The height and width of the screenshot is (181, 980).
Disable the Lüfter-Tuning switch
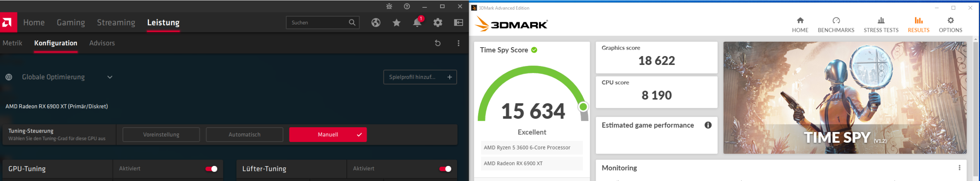pyautogui.click(x=445, y=169)
